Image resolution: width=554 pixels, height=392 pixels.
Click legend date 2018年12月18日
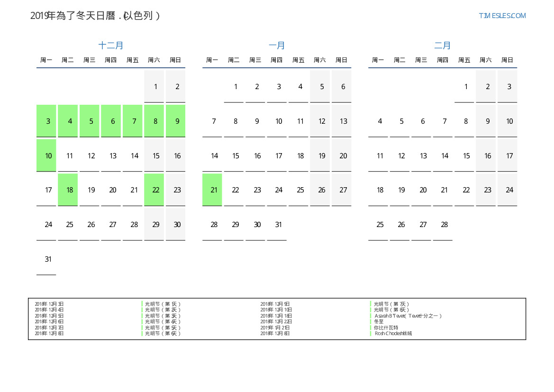(276, 316)
